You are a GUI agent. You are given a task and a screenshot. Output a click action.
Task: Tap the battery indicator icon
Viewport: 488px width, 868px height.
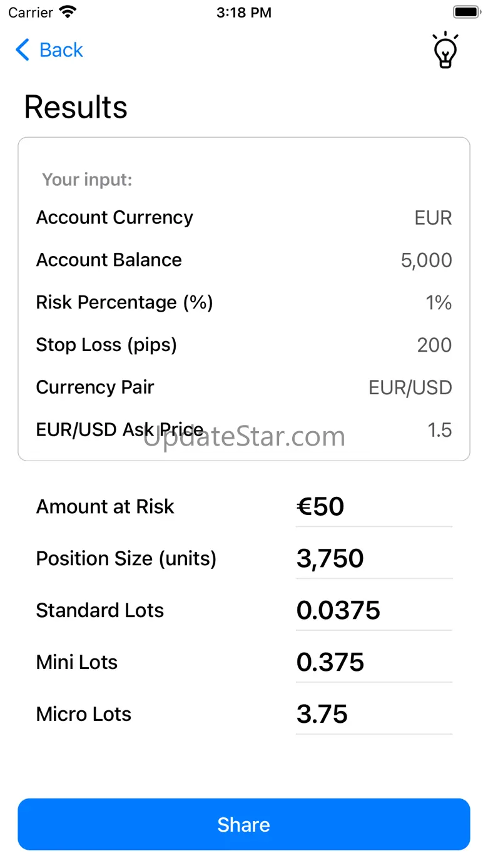[x=465, y=13]
